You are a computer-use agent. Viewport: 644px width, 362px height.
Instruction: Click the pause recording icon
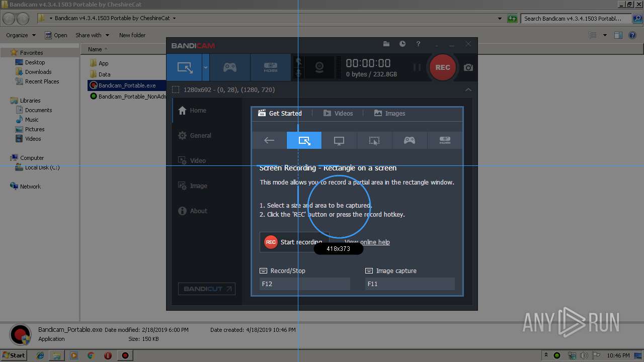coord(417,67)
